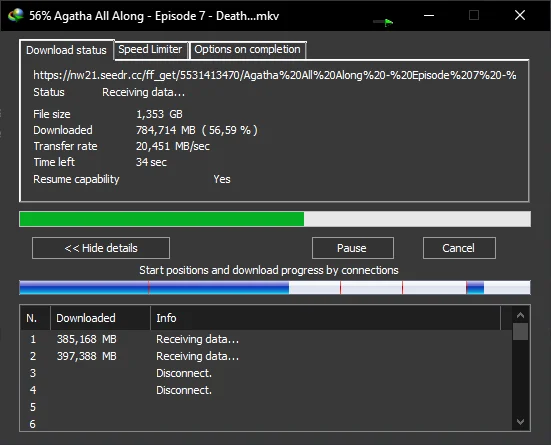
Task: Cancel the download
Action: click(x=459, y=248)
